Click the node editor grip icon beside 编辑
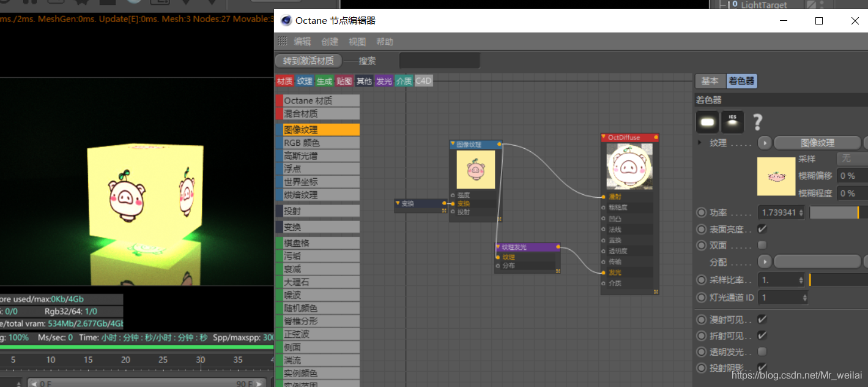Screen dimensions: 868x387 283,42
